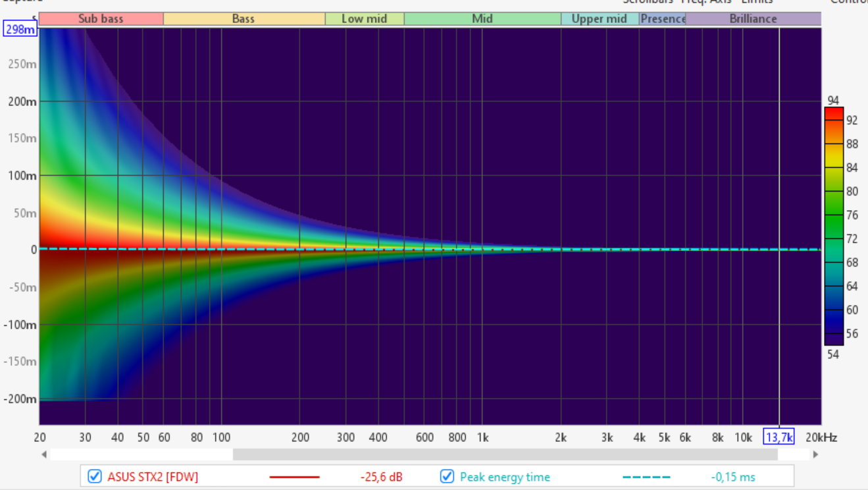This screenshot has height=490, width=868.
Task: Click the Mid band label
Action: coord(482,18)
